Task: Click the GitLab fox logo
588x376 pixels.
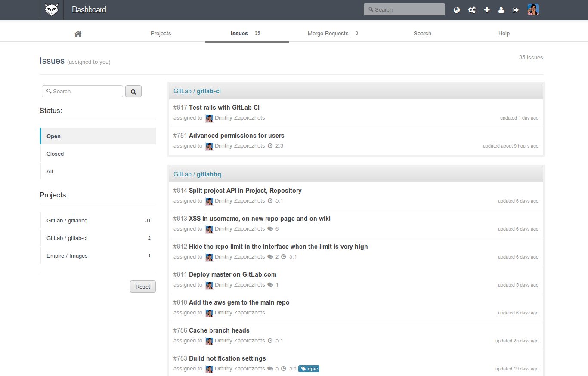Action: (x=52, y=10)
